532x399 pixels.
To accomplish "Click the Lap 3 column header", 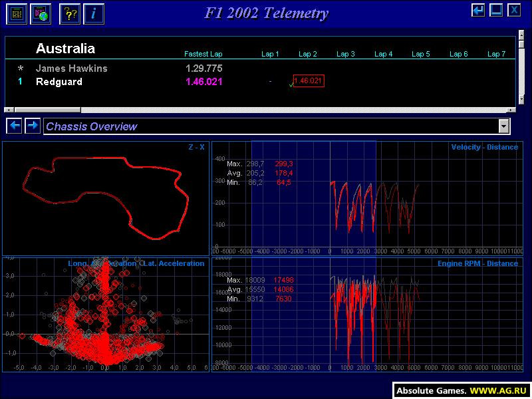I will click(x=345, y=54).
